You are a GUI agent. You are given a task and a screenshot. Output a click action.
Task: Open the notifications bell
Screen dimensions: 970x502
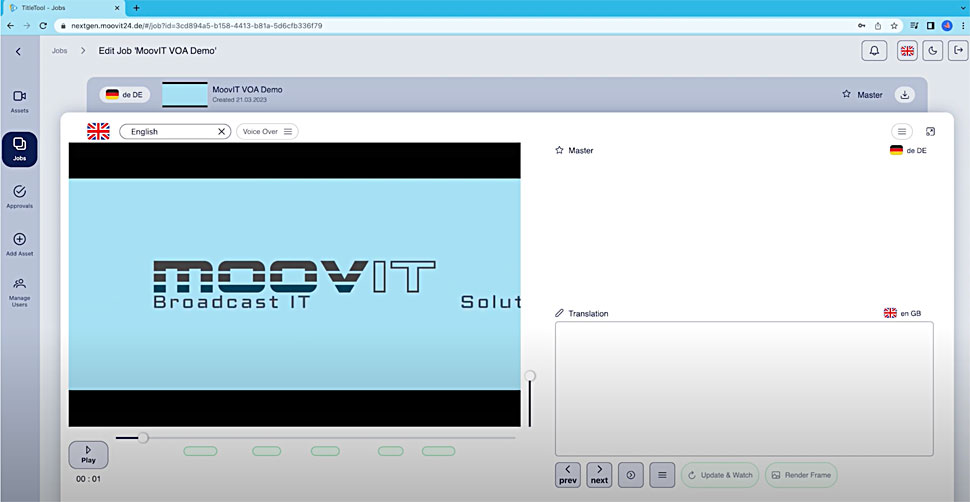(x=874, y=51)
